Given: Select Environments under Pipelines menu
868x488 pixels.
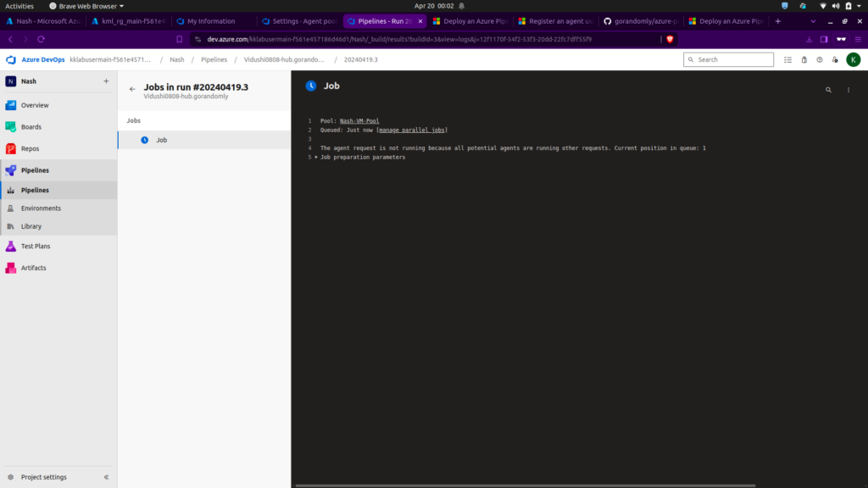Looking at the screenshot, I should point(41,208).
